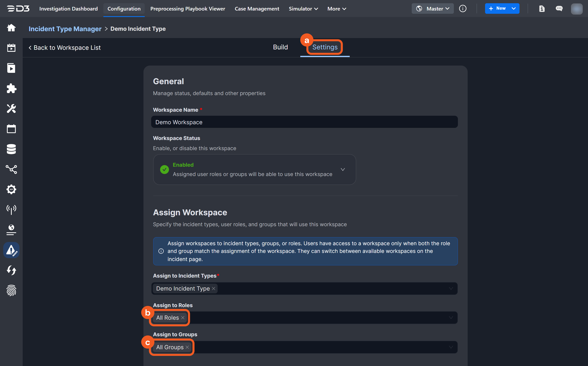
Task: Remove the All Groups tag
Action: pyautogui.click(x=187, y=347)
